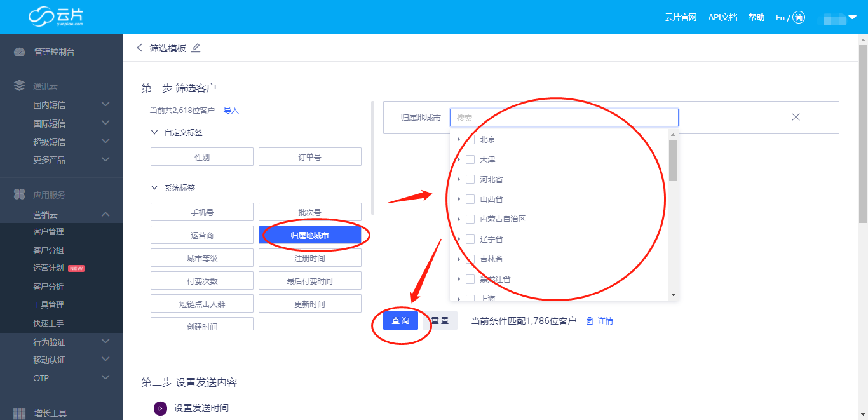Expand 国内短信 sidebar menu

coord(105,104)
